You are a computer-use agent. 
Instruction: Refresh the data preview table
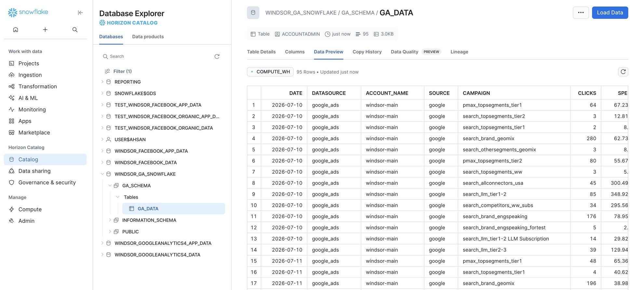click(623, 72)
